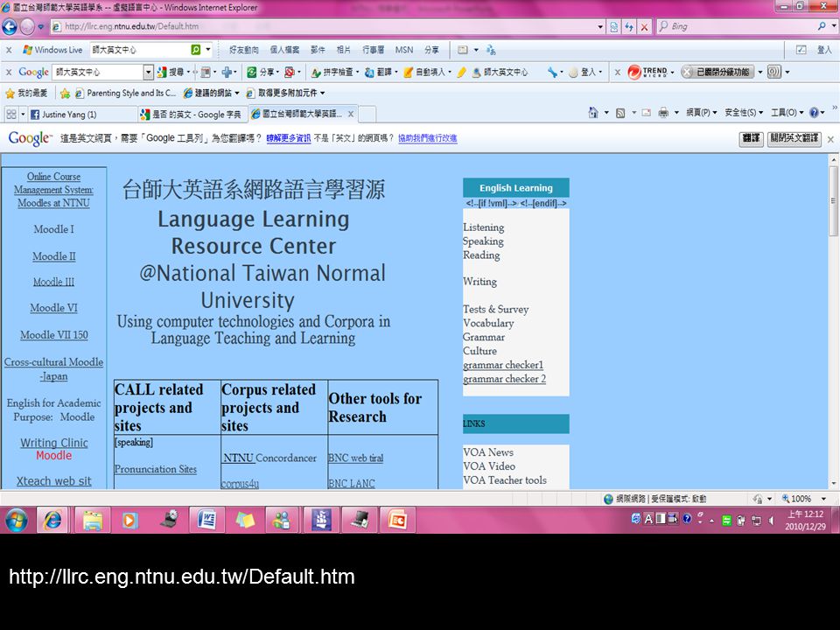Open the 工具(O) Tools menu
This screenshot has height=630, width=840.
pyautogui.click(x=787, y=113)
